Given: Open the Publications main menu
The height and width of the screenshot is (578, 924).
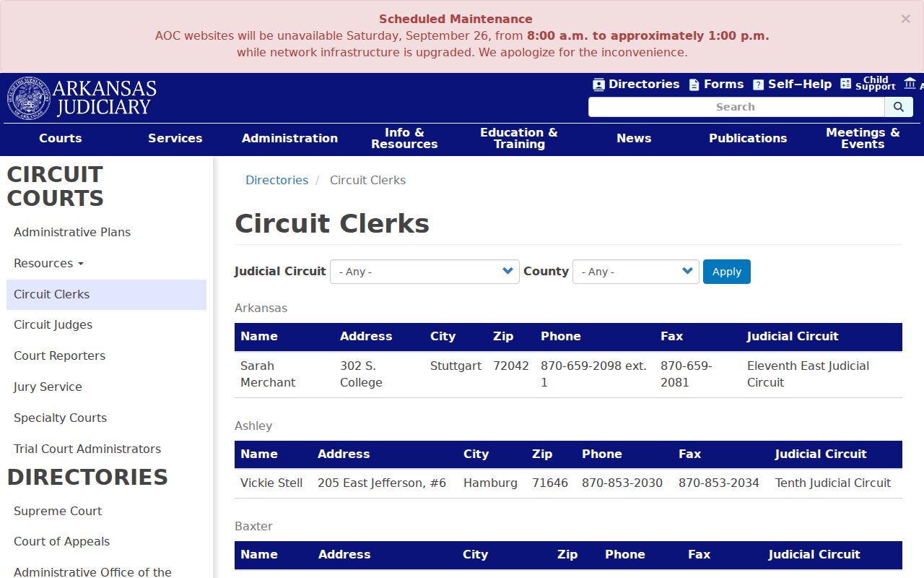Looking at the screenshot, I should pos(748,138).
